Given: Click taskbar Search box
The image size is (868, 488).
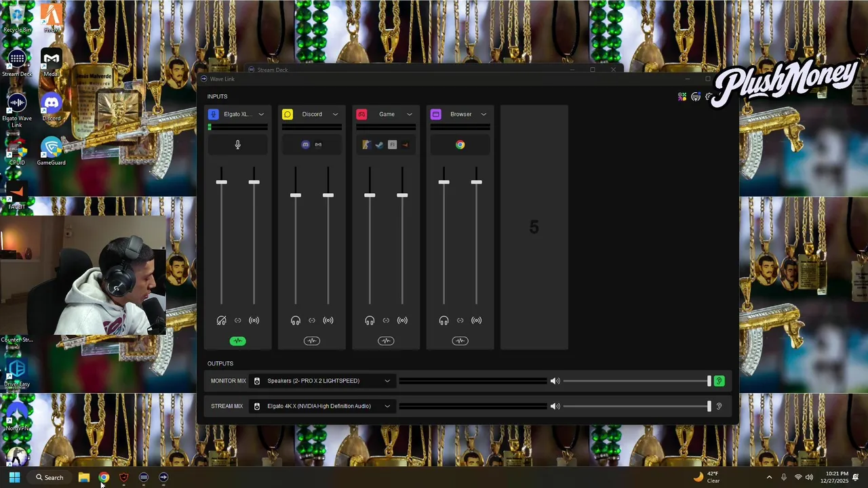Looking at the screenshot, I should [50, 477].
